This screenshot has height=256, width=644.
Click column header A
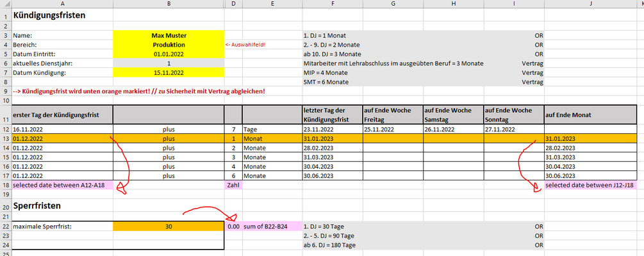62,3
